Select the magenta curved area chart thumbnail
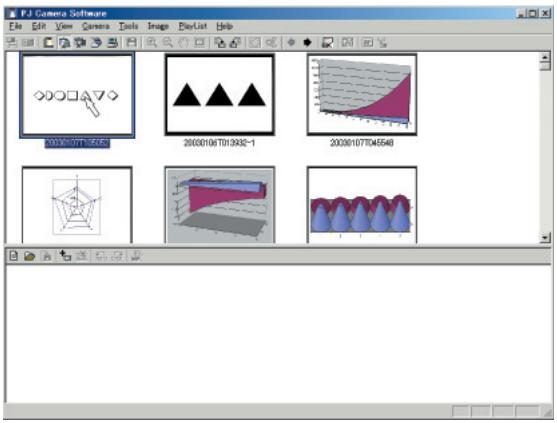557x423 pixels. point(362,94)
